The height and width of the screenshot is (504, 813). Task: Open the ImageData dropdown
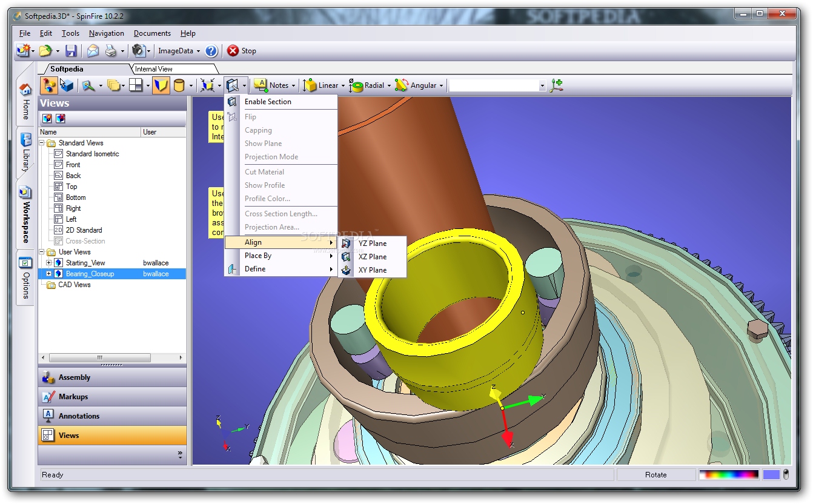tap(179, 51)
